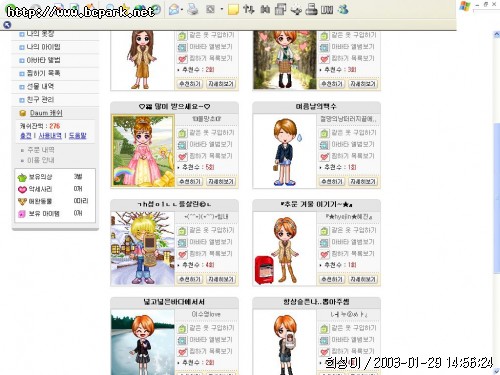This screenshot has width=500, height=375.
Task: Open 주문 내역 in the sidebar
Action: [x=41, y=150]
